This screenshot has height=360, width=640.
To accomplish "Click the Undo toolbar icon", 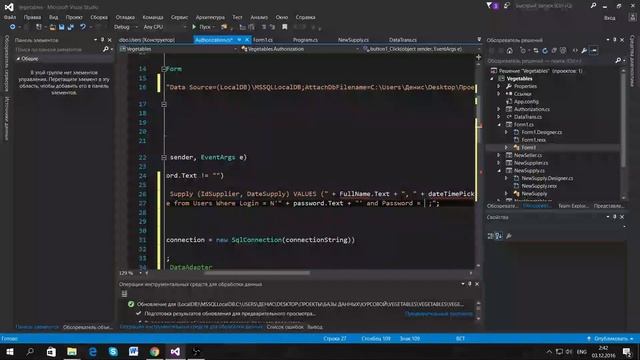I will 83,27.
